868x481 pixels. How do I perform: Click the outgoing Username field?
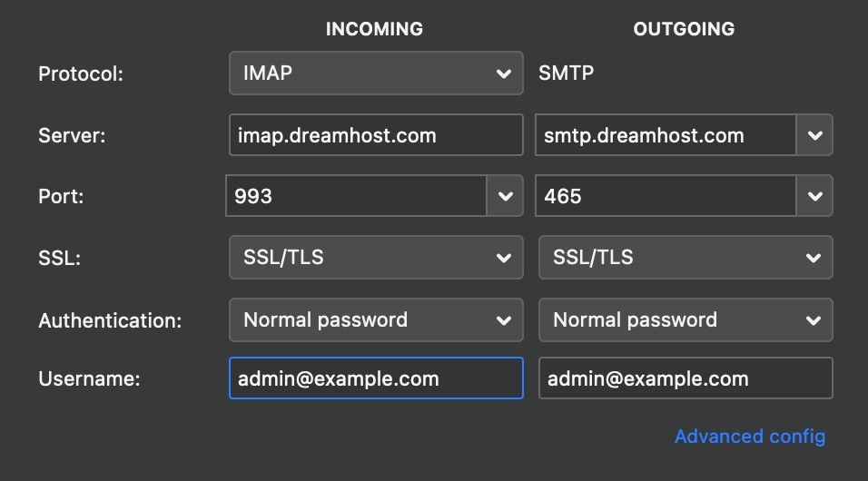686,378
